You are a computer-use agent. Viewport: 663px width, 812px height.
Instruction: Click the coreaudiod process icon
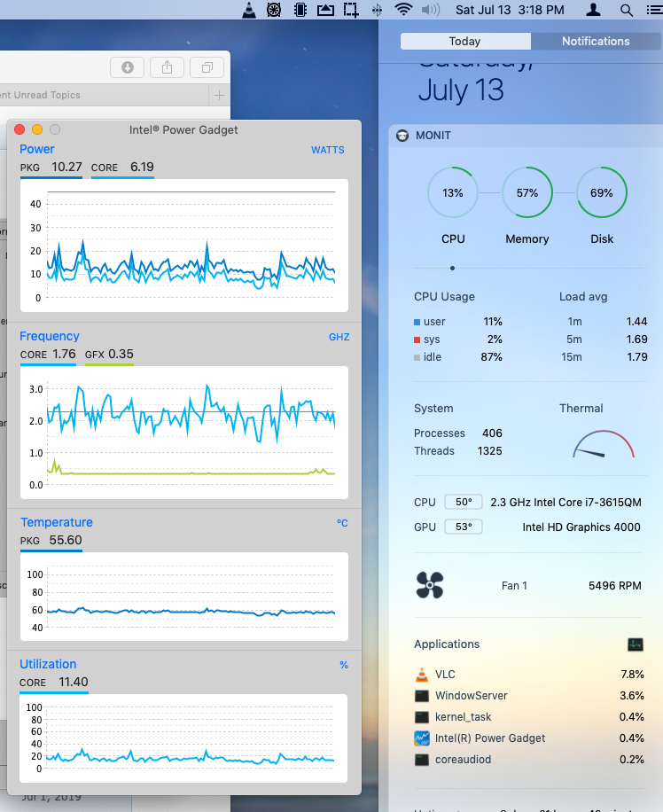tap(422, 759)
